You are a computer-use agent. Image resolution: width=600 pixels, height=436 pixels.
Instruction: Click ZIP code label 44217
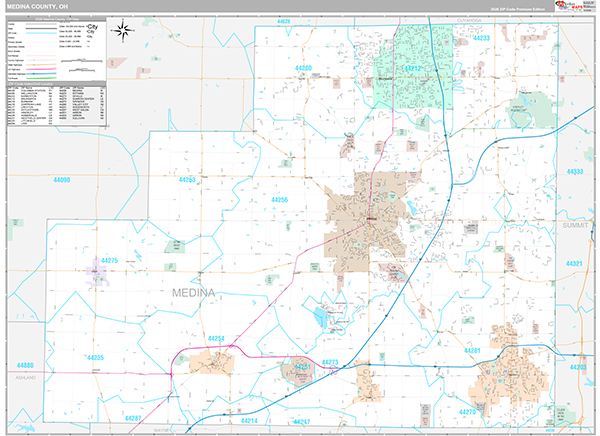click(x=302, y=422)
